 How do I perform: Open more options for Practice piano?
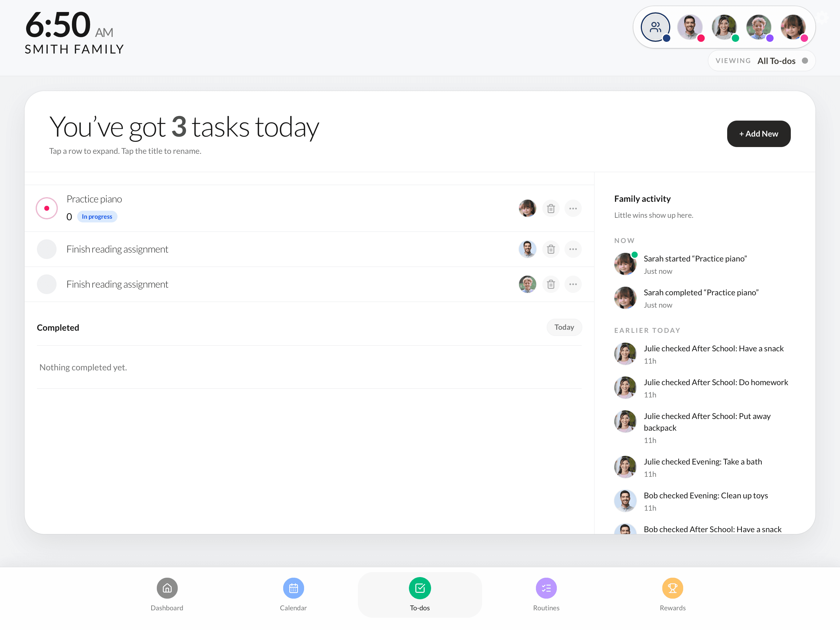pyautogui.click(x=573, y=208)
